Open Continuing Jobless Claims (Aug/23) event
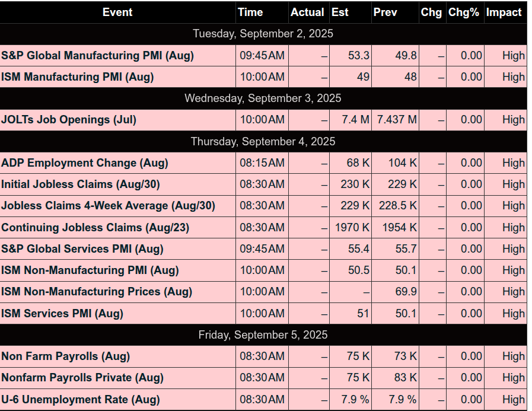Screen dimensions: 532x411 (95, 227)
